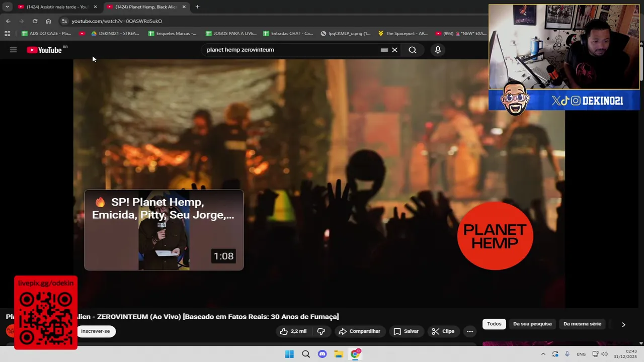Open File Explorer from the taskbar

(339, 354)
